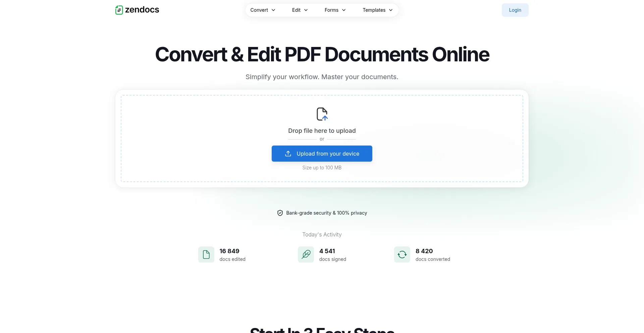Click the docs edited document icon
The width and height of the screenshot is (644, 333).
click(x=206, y=255)
